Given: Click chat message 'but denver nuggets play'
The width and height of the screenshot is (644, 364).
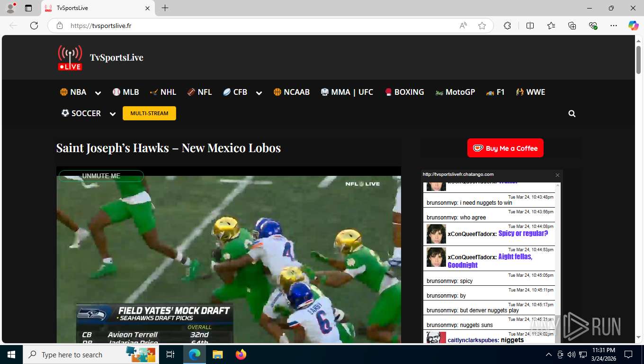Looking at the screenshot, I should [x=489, y=310].
